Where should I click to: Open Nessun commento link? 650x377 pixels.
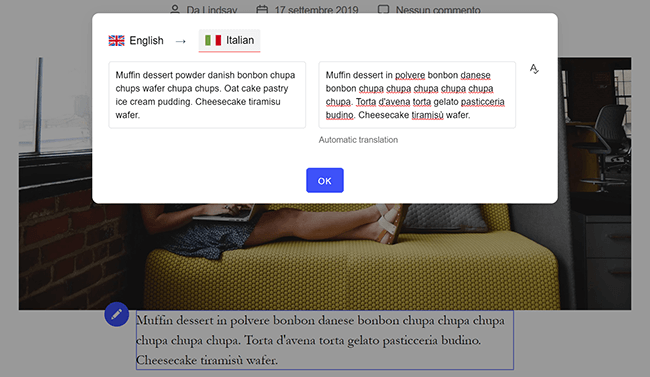(x=438, y=10)
